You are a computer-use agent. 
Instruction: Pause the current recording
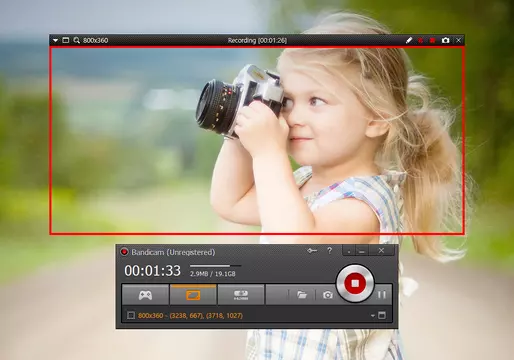pos(382,295)
